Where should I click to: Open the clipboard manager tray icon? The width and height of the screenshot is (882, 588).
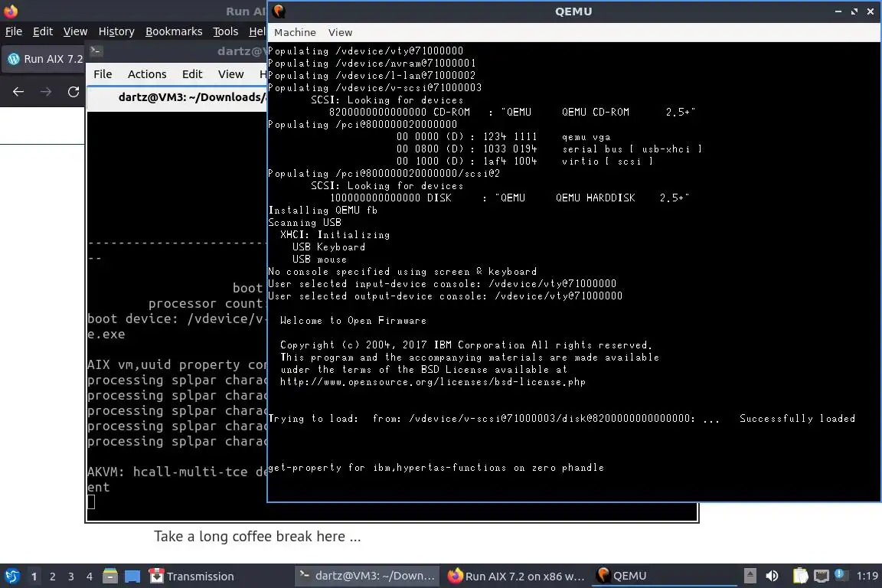point(800,576)
